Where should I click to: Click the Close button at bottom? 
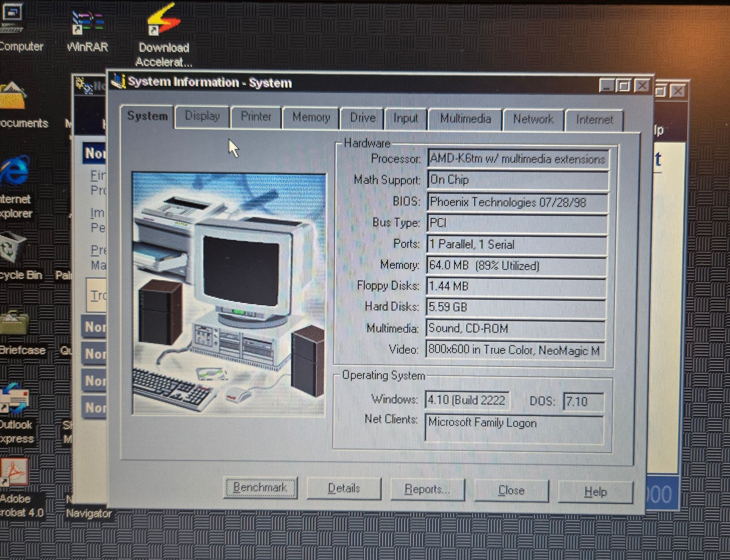(x=511, y=491)
